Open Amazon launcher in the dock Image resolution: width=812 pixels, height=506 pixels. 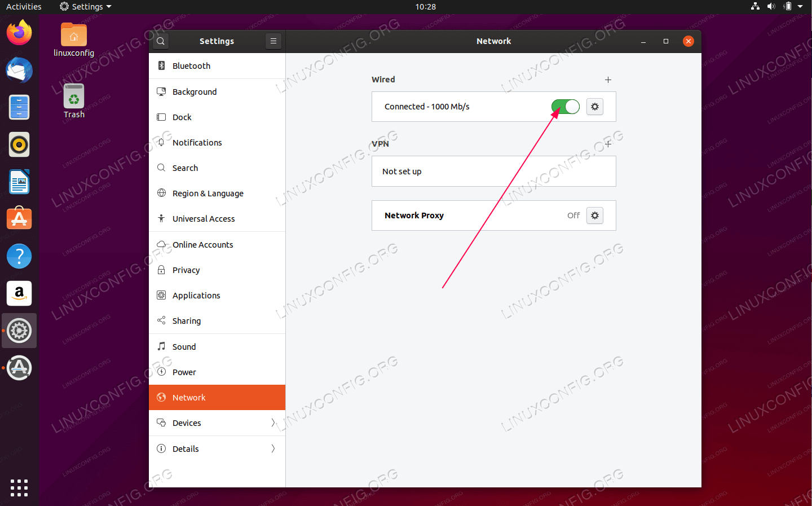[x=19, y=293]
